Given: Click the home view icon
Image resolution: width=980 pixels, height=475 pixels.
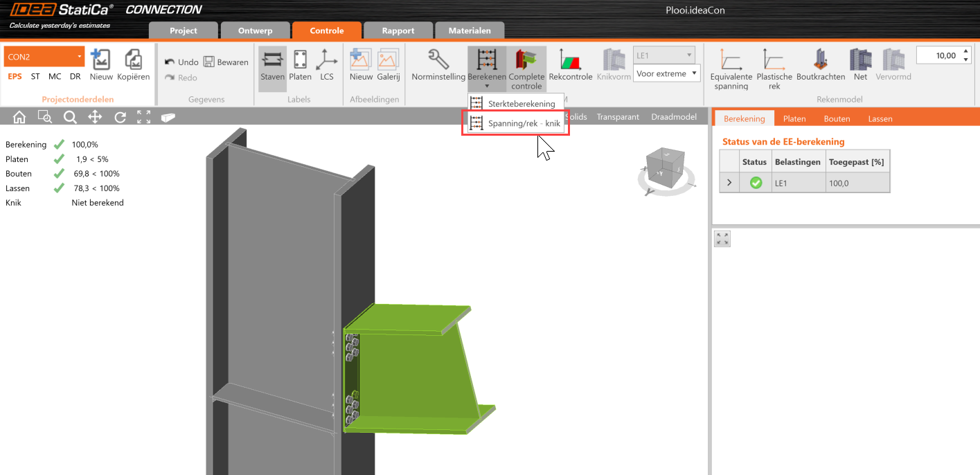Looking at the screenshot, I should (x=19, y=117).
